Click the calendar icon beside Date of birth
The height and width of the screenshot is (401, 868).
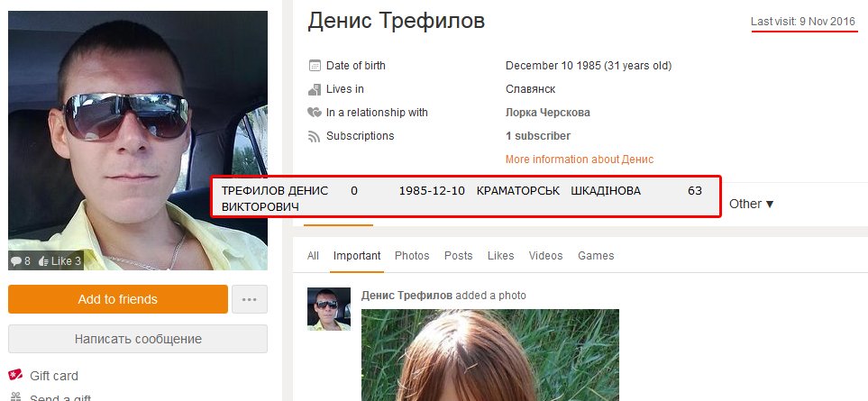315,66
